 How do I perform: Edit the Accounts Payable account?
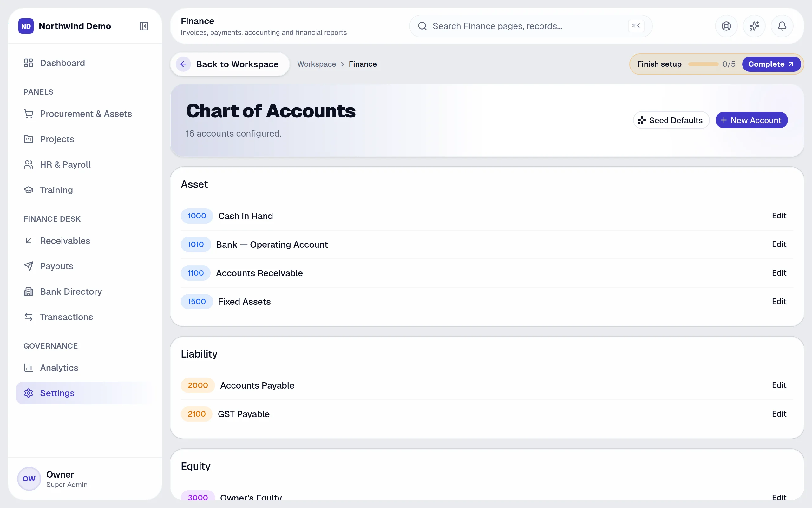point(779,385)
